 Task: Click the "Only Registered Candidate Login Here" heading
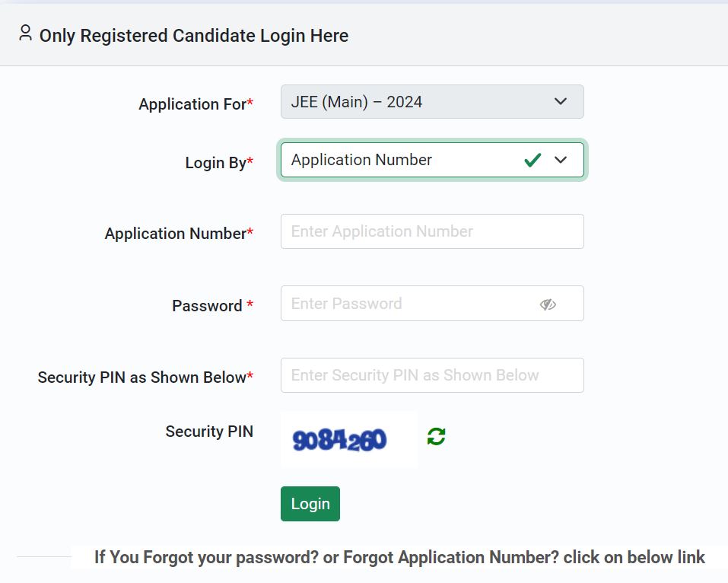tap(193, 36)
